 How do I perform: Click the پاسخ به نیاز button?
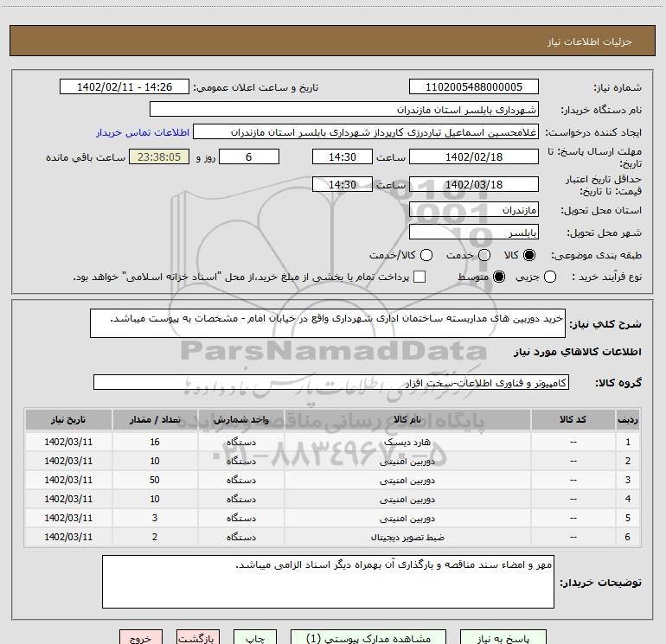[503, 638]
